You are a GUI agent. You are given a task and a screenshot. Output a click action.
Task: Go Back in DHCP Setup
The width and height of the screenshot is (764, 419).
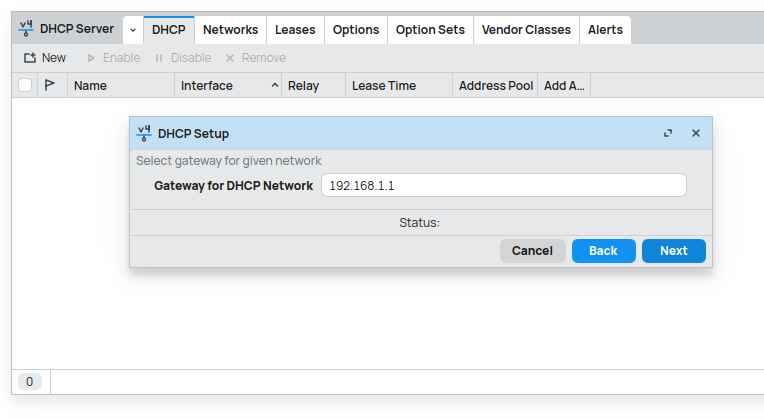point(603,251)
